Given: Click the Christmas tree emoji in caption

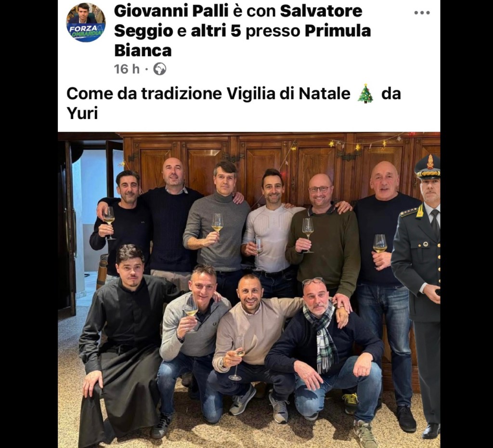Looking at the screenshot, I should (x=365, y=93).
